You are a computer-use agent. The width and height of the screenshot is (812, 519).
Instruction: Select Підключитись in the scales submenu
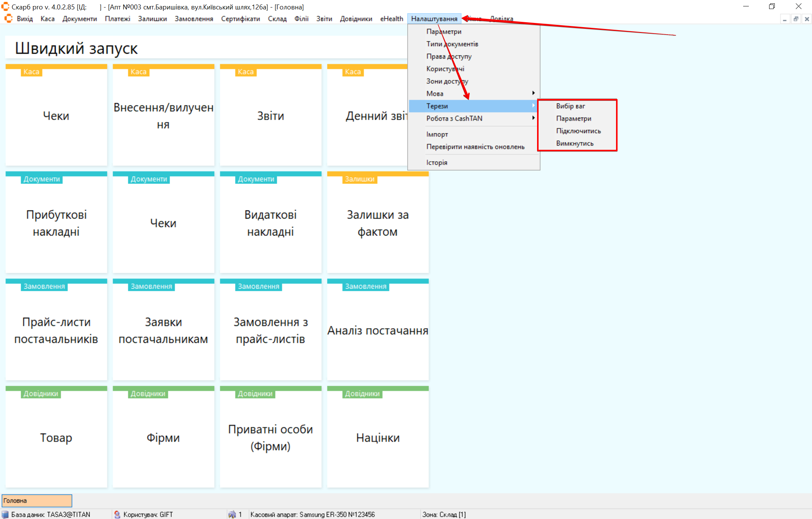[x=578, y=131]
